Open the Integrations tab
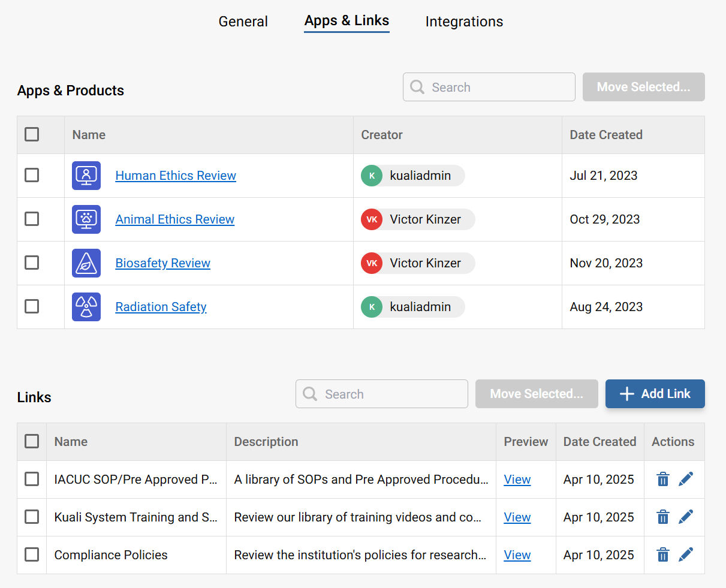This screenshot has height=588, width=726. (463, 21)
